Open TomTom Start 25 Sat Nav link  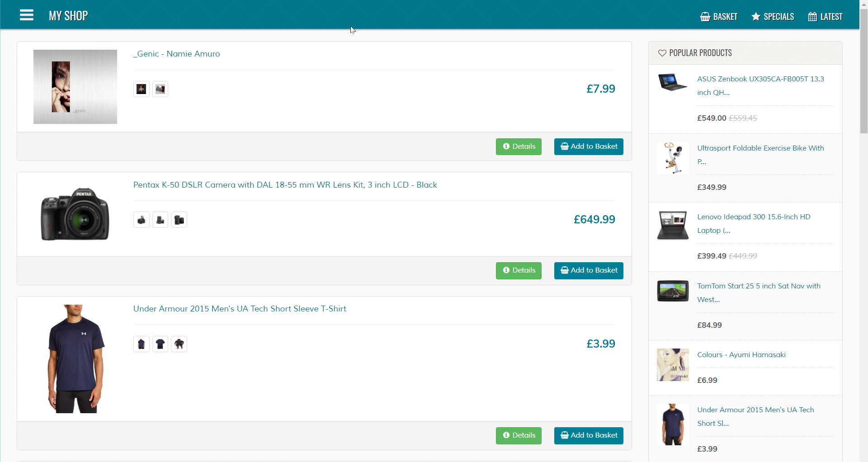point(759,292)
